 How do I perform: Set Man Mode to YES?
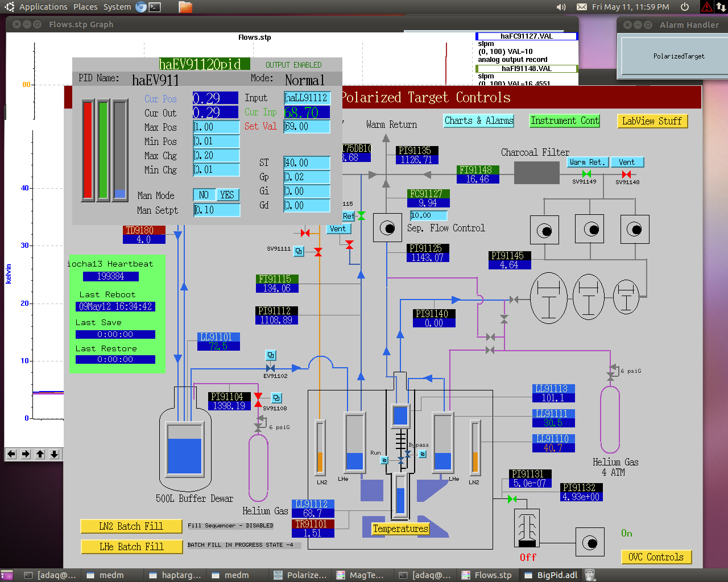click(x=227, y=195)
